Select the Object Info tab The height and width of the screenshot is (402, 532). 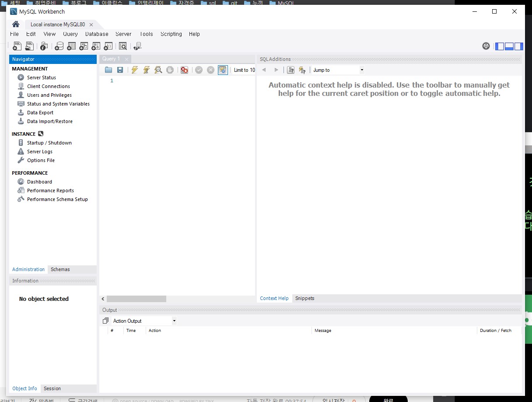pos(24,388)
